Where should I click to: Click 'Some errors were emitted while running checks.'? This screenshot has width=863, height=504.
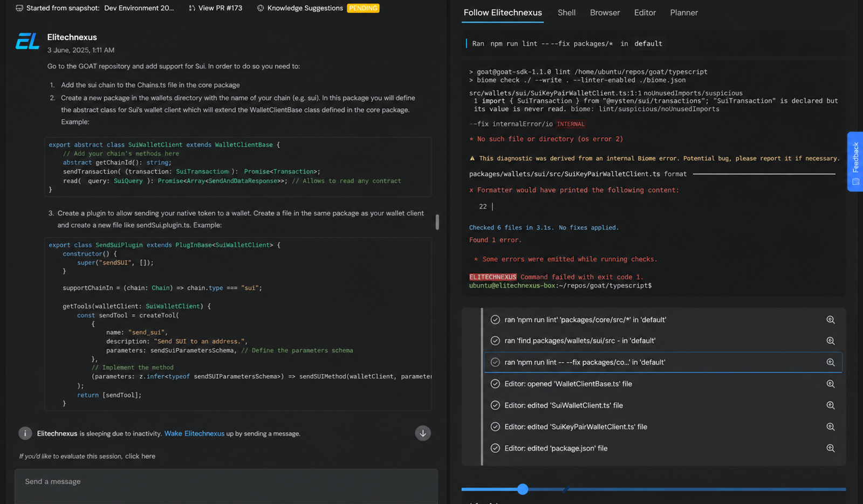click(x=570, y=259)
